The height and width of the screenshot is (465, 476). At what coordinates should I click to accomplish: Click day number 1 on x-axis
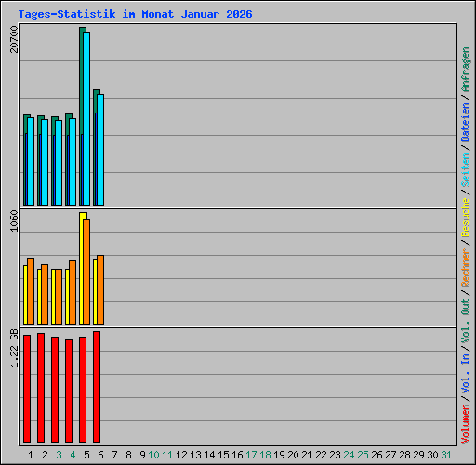coord(31,455)
